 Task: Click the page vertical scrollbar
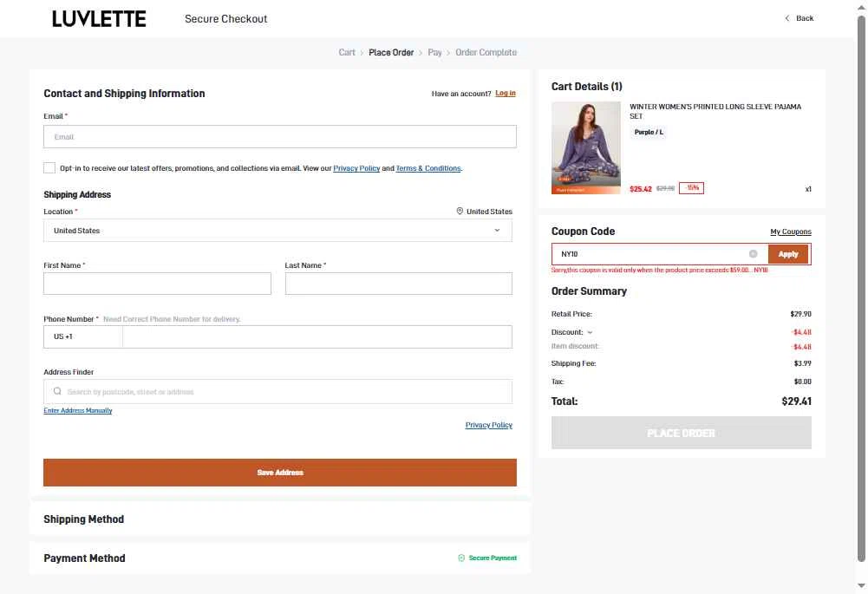pos(861,288)
